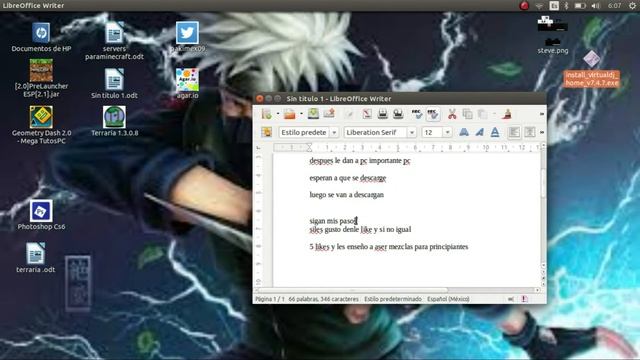This screenshot has width=640, height=360.
Task: Open the font size dropdown arrow
Action: coord(447,132)
